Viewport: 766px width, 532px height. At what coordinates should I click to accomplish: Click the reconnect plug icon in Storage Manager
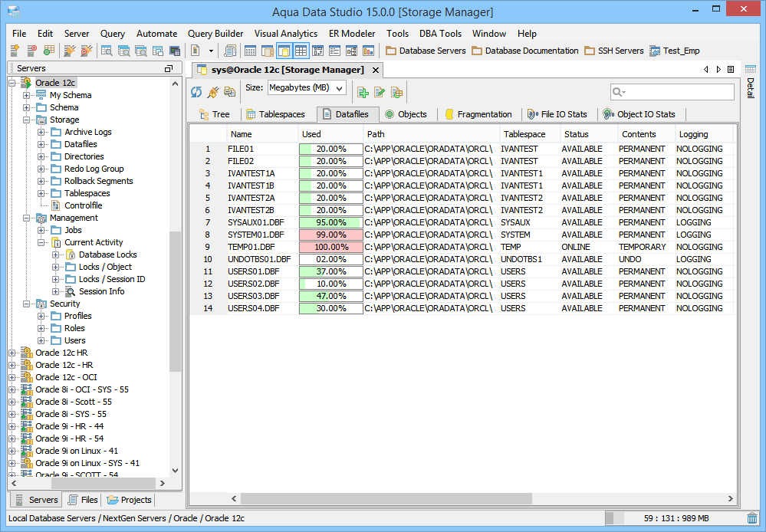[213, 92]
